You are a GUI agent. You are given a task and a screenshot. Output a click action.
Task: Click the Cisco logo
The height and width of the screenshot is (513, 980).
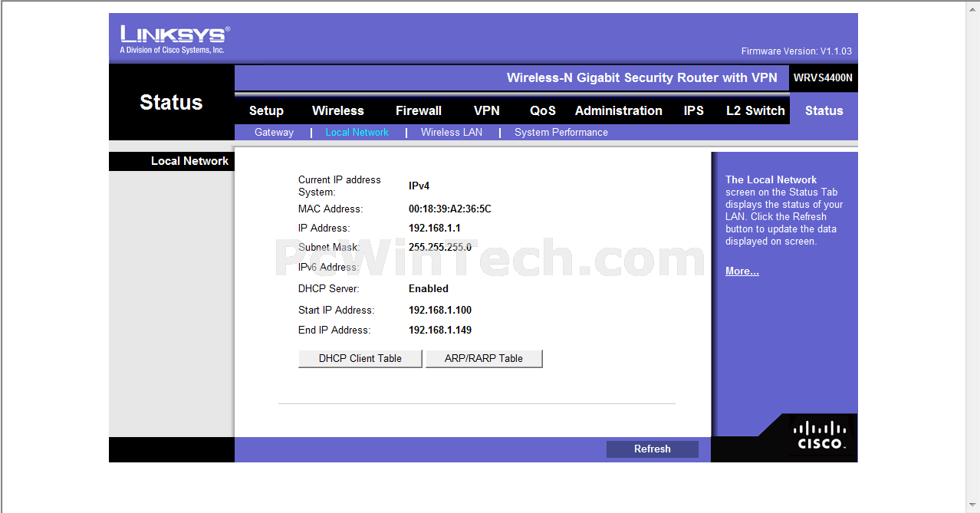click(820, 435)
